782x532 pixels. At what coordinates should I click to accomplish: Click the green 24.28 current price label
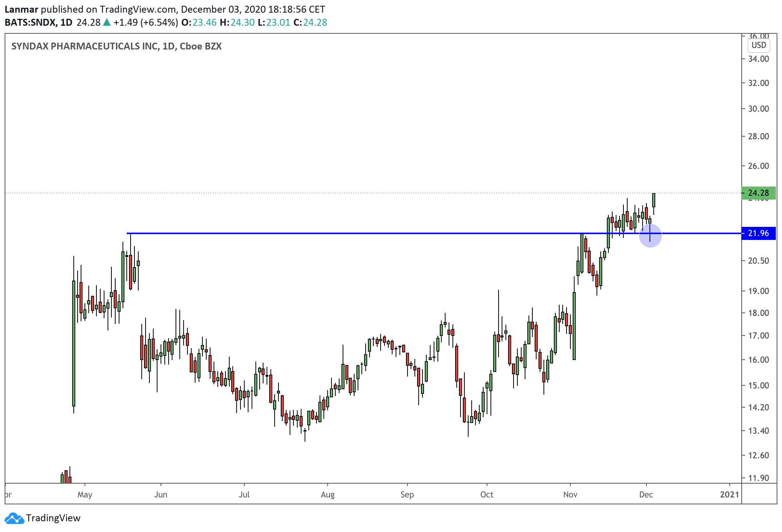point(758,193)
